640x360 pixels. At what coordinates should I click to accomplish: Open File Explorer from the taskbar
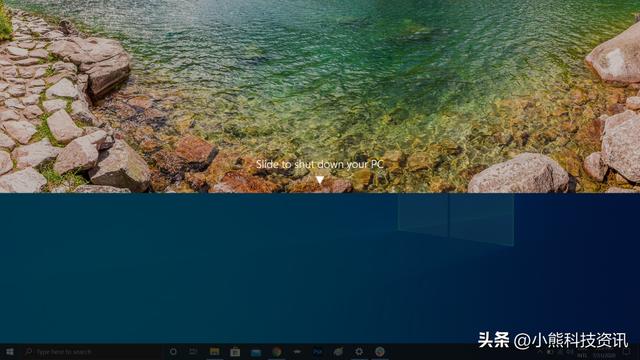click(x=214, y=351)
